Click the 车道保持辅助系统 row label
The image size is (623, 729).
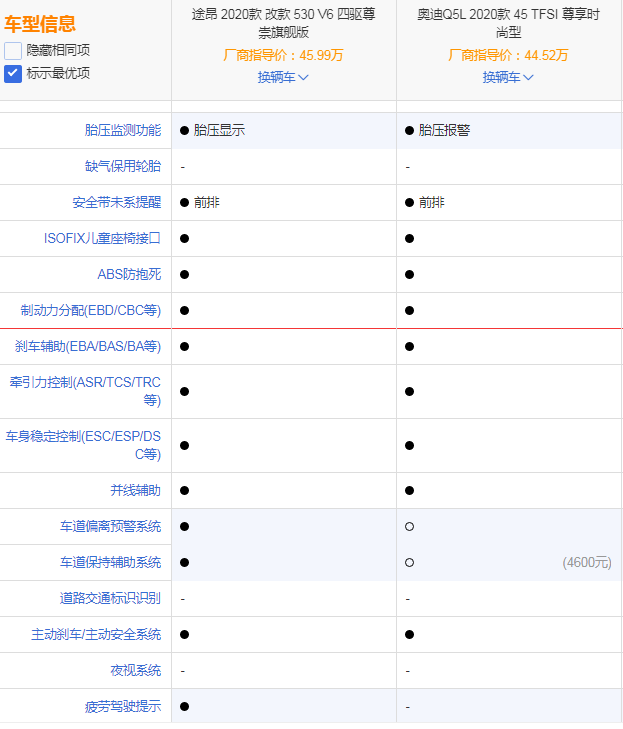coord(109,562)
